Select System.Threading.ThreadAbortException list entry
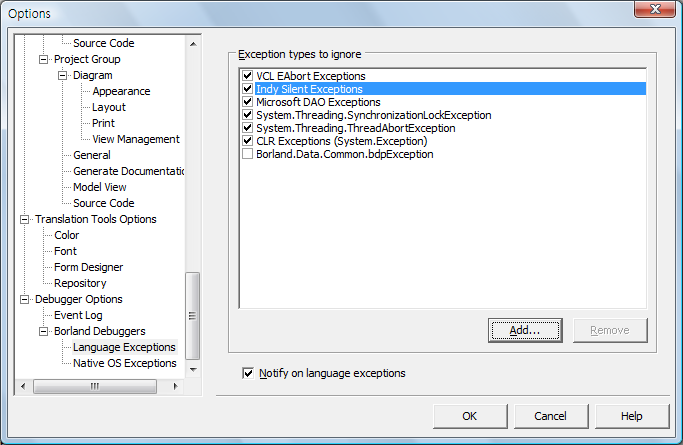The height and width of the screenshot is (445, 683). 355,128
